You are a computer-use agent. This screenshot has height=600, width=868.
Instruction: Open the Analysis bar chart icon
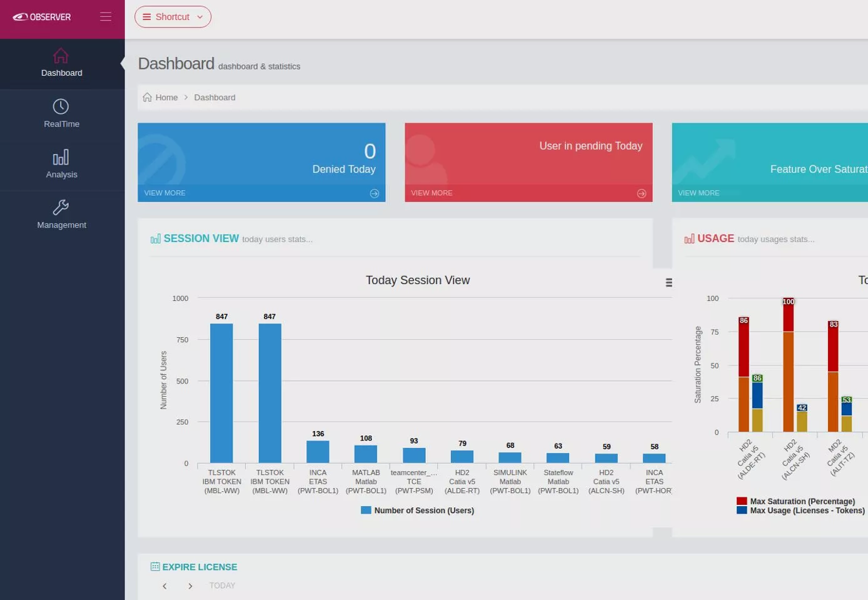point(61,157)
